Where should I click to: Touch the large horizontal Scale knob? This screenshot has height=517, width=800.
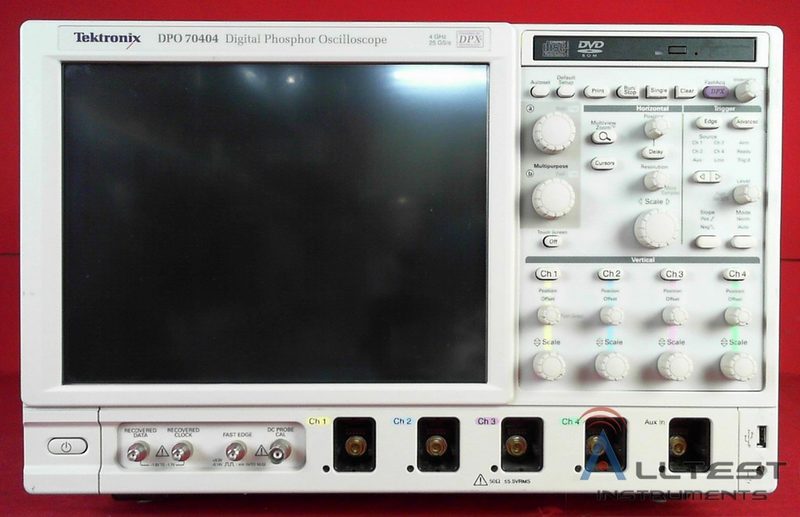click(x=656, y=228)
